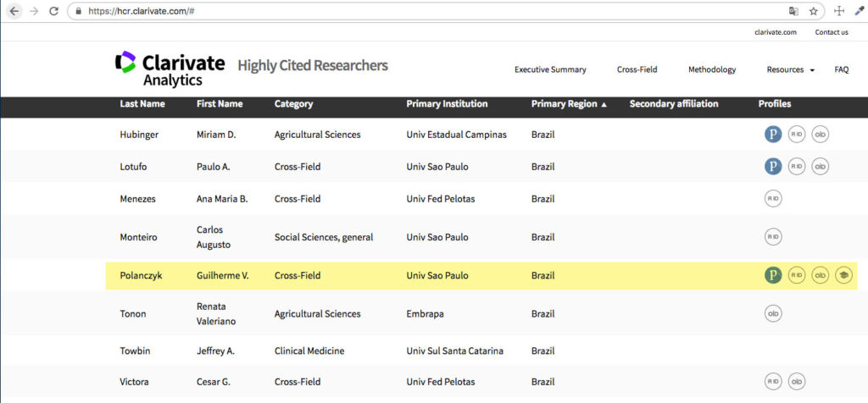Select the last name cell 'Menezes'
This screenshot has width=868, height=403.
pyautogui.click(x=137, y=198)
